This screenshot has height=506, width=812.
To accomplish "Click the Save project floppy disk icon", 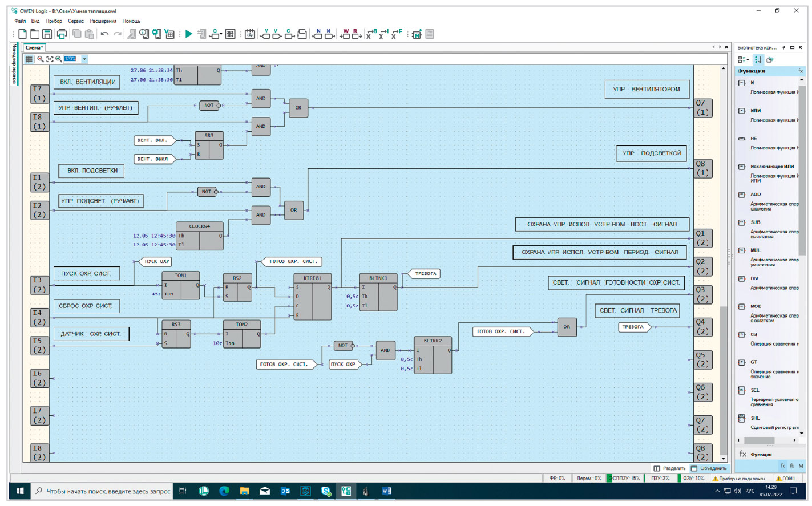I will [x=47, y=34].
